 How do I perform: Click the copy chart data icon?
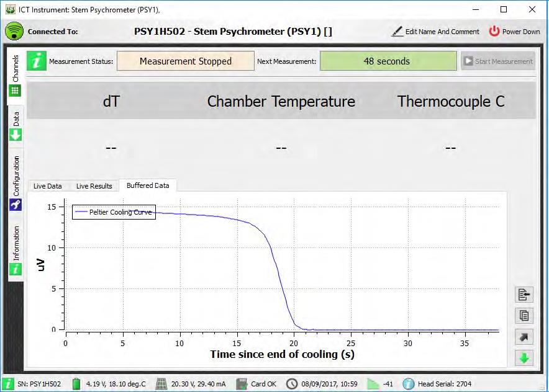(x=524, y=316)
